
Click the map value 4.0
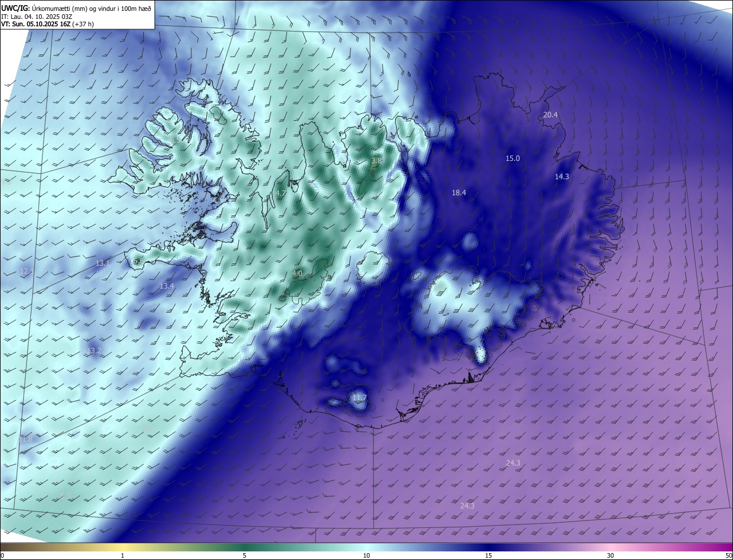point(297,274)
